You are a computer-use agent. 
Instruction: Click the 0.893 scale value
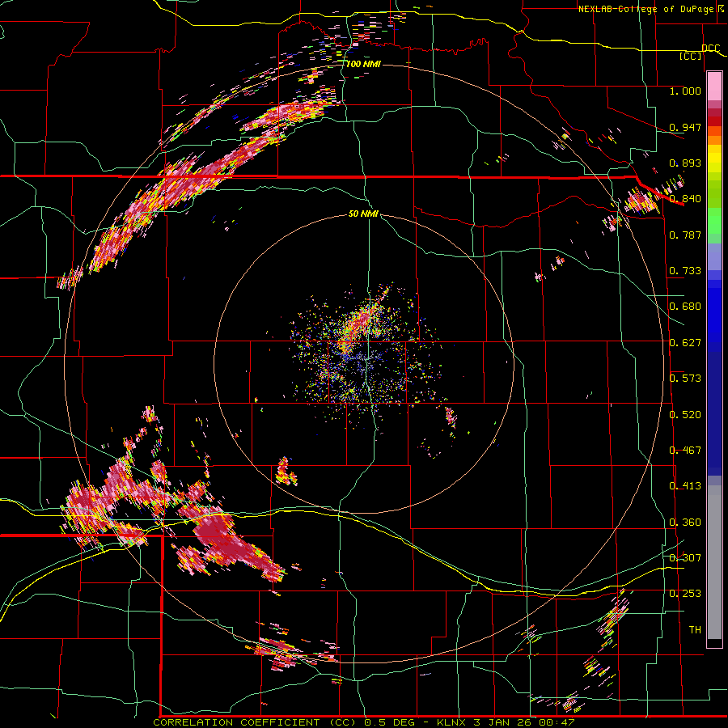[x=685, y=163]
